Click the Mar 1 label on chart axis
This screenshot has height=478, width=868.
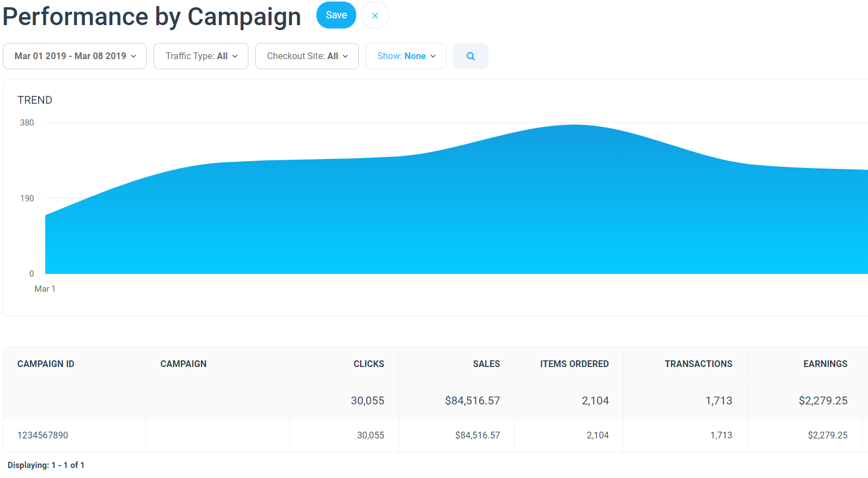(x=45, y=289)
